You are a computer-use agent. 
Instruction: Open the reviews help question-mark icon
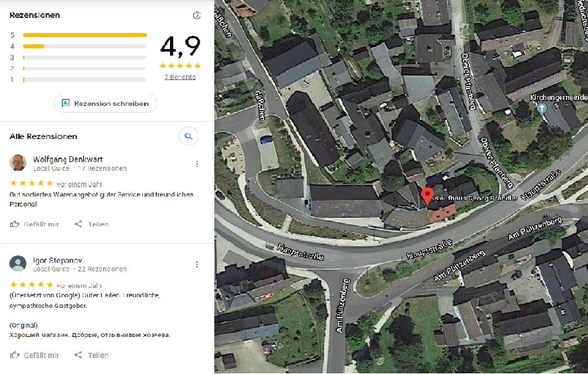click(196, 15)
